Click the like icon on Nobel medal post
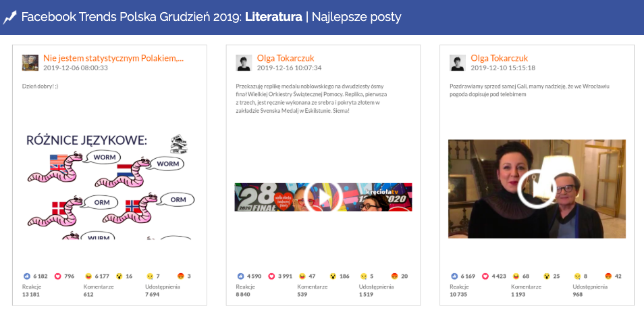Screen dimensions: 644x317 click(x=241, y=276)
